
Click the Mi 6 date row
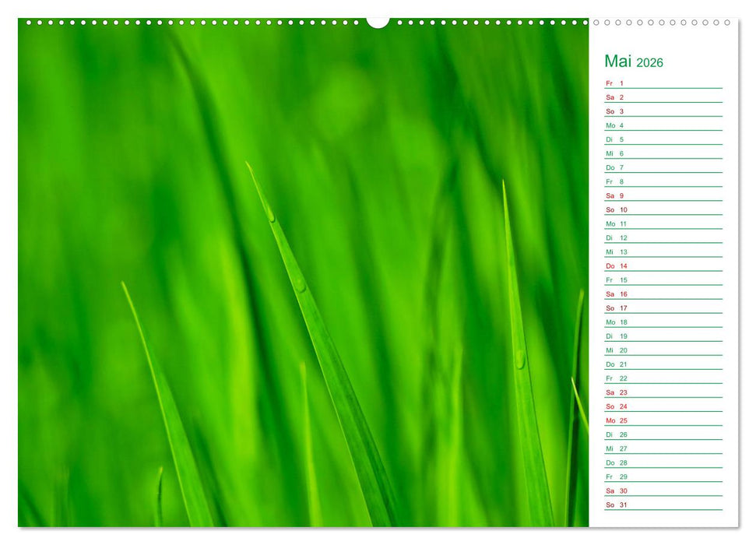pos(615,155)
